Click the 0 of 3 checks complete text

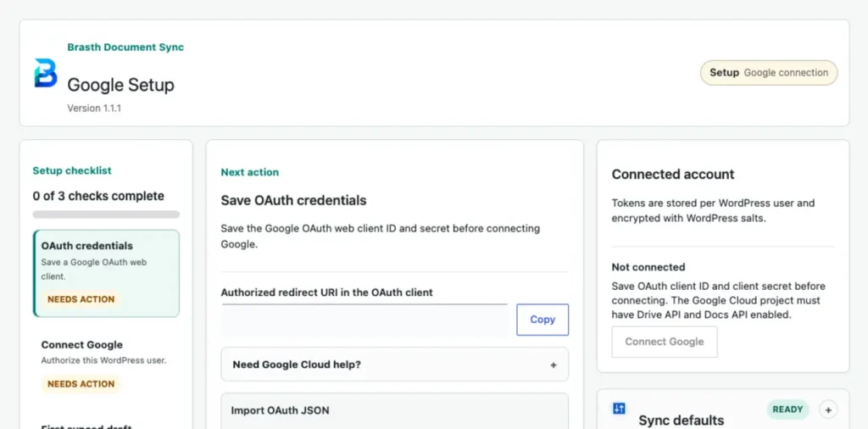click(98, 196)
